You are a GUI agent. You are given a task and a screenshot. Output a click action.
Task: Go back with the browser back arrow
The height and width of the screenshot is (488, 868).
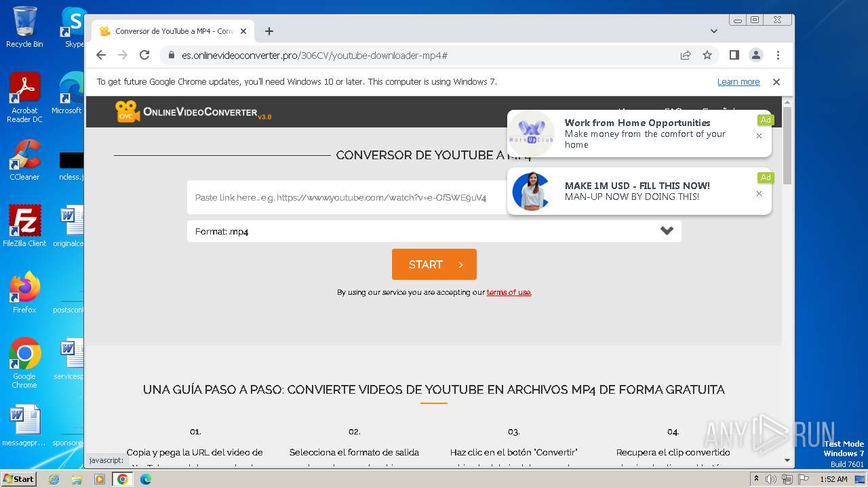tap(101, 55)
